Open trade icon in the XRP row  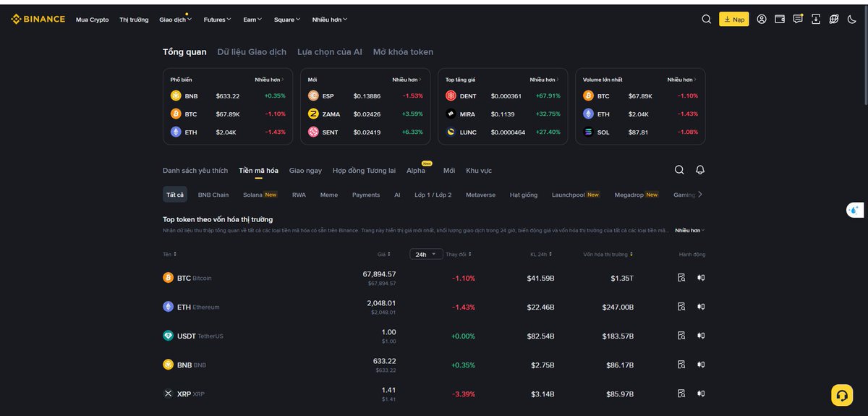tap(701, 394)
